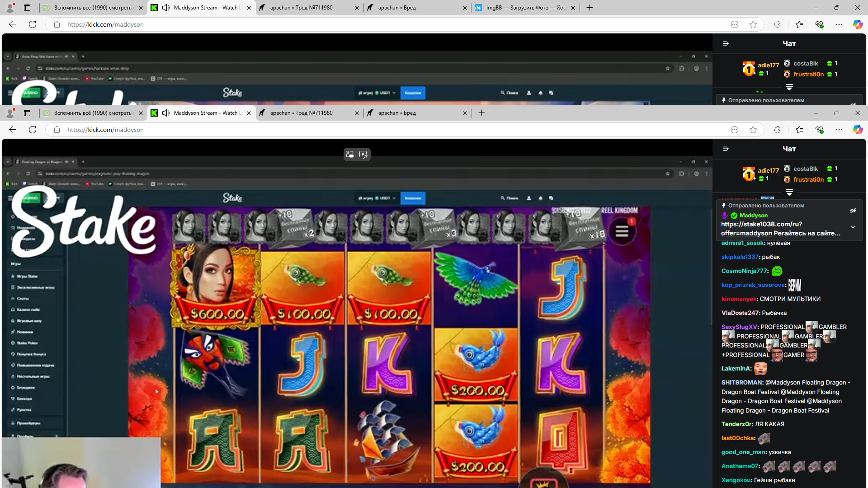This screenshot has width=868, height=488.
Task: Open the Maddyson profile name in pinned message
Action: click(x=754, y=216)
